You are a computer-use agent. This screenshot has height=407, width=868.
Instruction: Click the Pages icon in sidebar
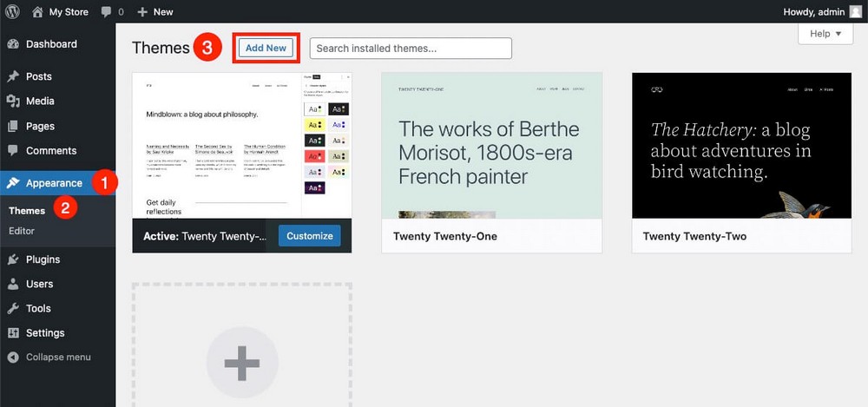click(x=13, y=126)
